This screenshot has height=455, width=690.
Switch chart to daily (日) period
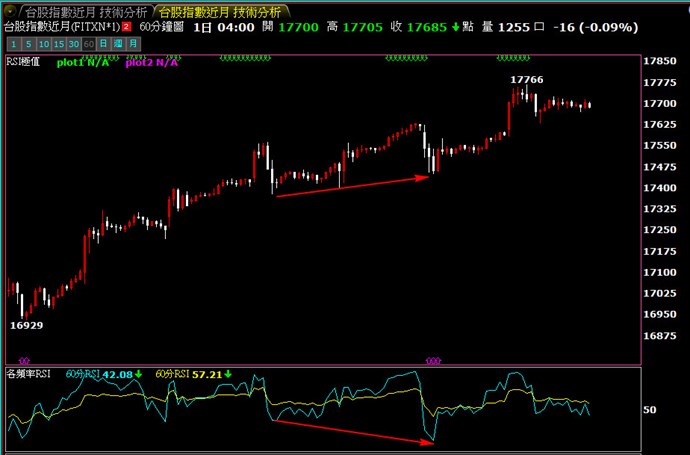pyautogui.click(x=103, y=45)
